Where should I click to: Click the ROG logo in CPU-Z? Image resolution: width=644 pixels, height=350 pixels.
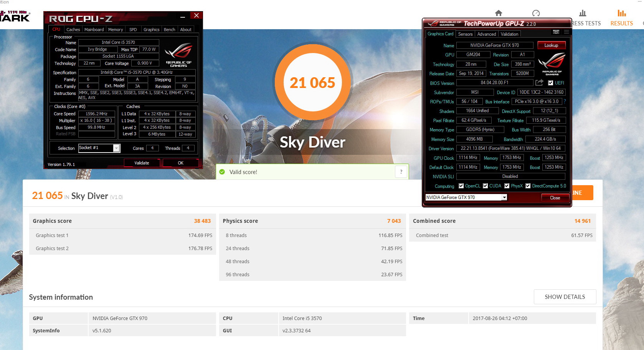tap(178, 55)
